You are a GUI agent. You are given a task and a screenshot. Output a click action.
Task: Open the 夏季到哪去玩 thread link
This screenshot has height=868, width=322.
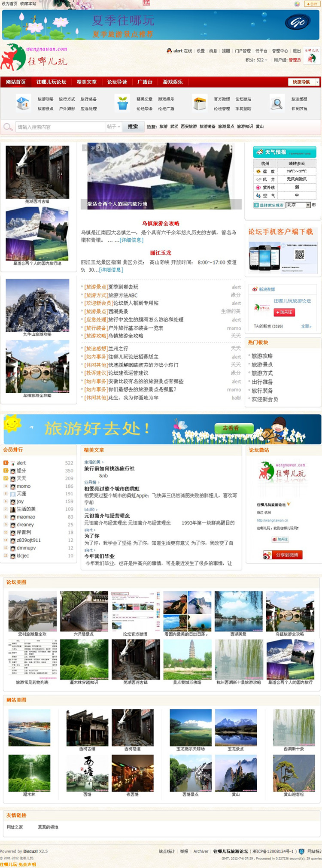[x=123, y=287]
